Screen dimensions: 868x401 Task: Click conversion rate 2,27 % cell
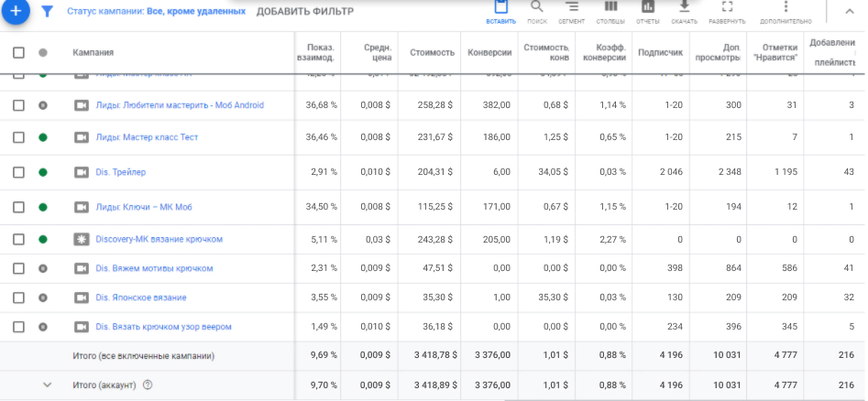[613, 239]
